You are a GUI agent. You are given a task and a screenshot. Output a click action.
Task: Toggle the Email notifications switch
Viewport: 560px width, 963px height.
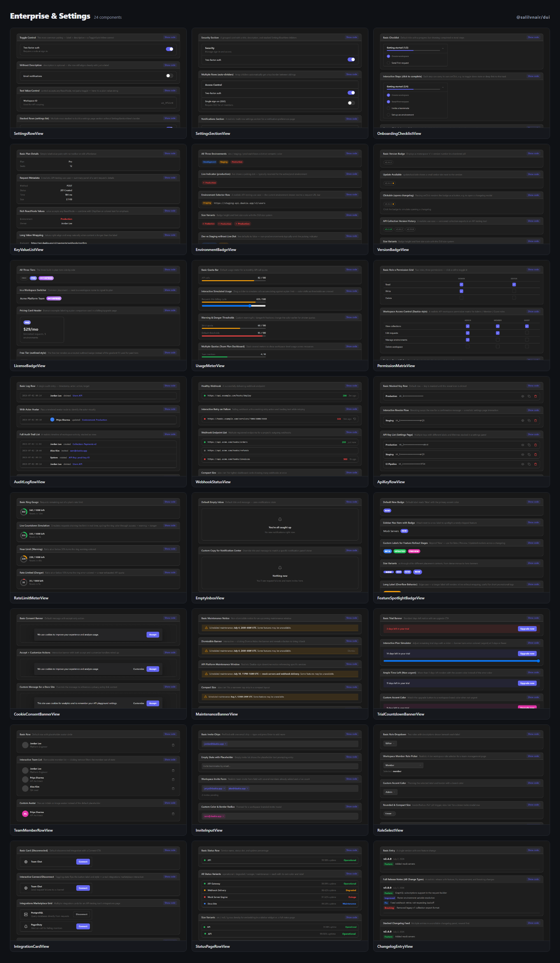[x=170, y=76]
